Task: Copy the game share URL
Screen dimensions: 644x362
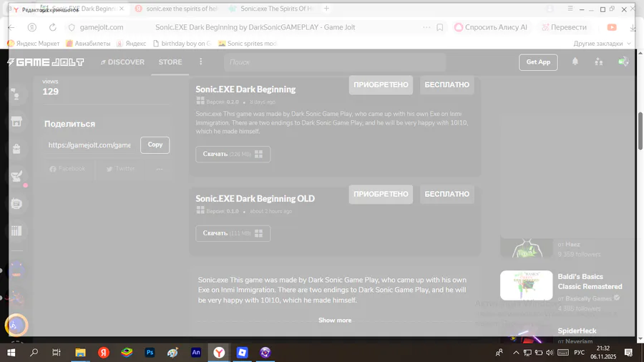Action: tap(155, 145)
